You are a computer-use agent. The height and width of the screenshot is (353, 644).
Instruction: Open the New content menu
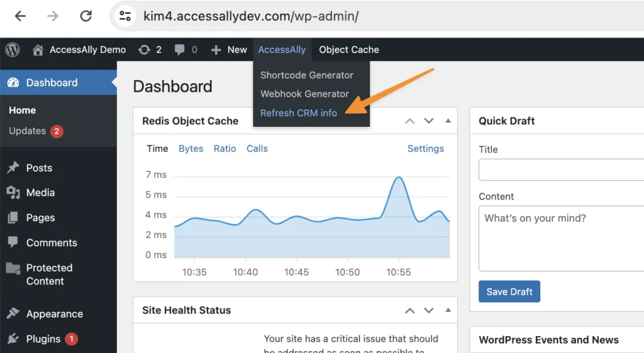click(x=229, y=50)
